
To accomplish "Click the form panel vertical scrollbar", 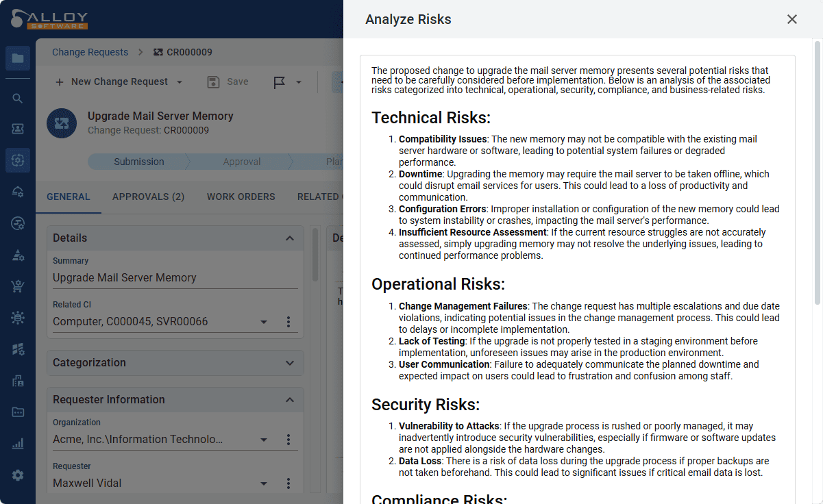I will coord(315,254).
